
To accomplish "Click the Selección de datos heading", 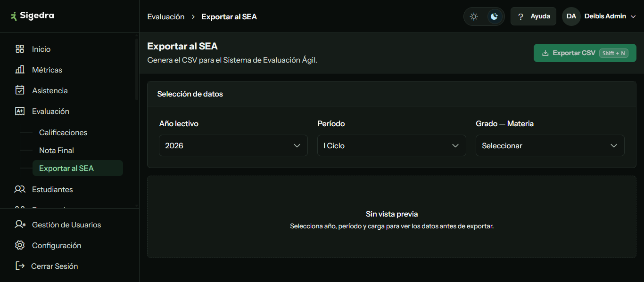I will [x=190, y=94].
